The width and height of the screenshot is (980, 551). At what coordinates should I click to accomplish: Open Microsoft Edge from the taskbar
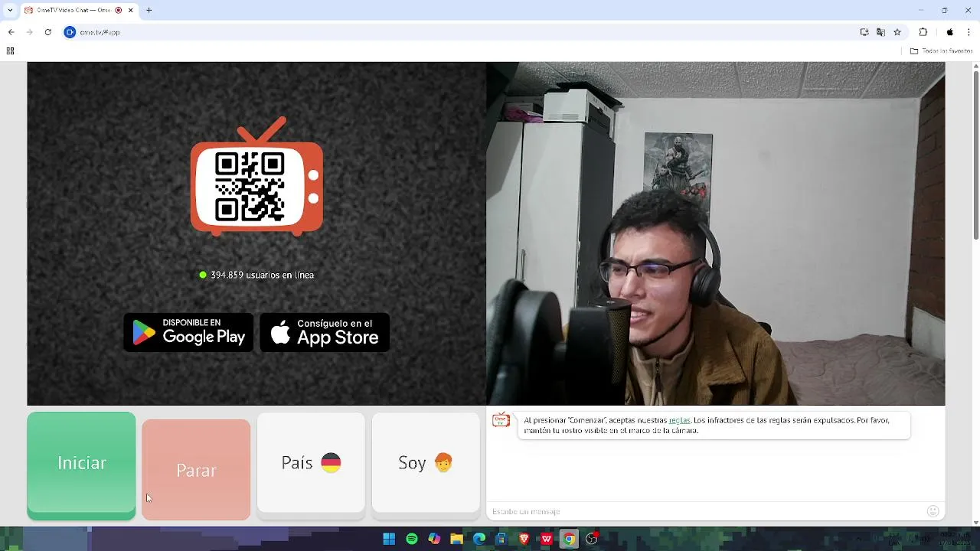[x=479, y=539]
